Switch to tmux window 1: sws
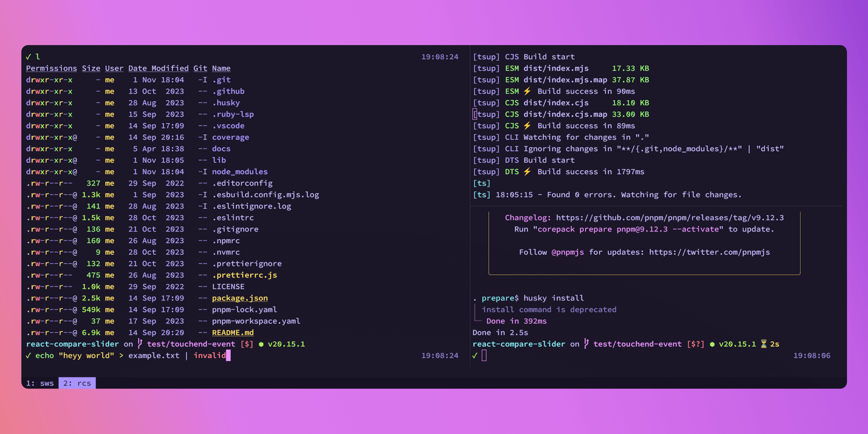Image resolution: width=868 pixels, height=434 pixels. [x=40, y=383]
